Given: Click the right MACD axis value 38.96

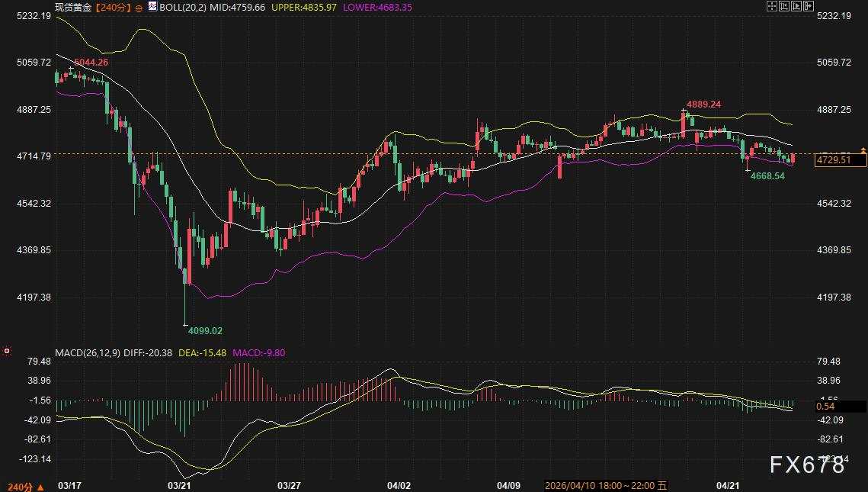Looking at the screenshot, I should coord(828,381).
